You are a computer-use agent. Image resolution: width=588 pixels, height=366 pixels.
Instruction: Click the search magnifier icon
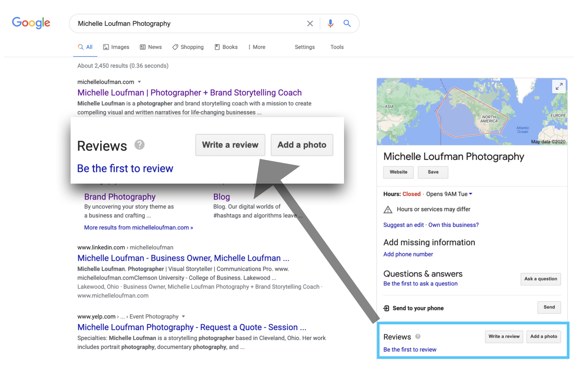(347, 23)
